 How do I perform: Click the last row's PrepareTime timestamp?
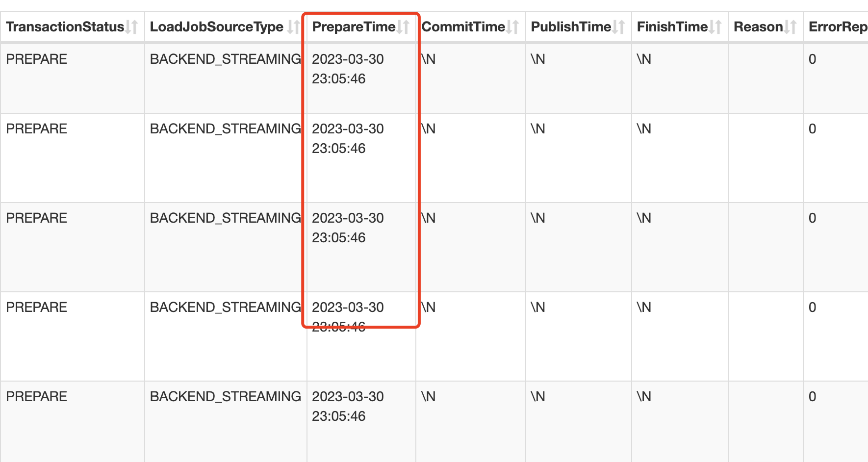[x=348, y=406]
